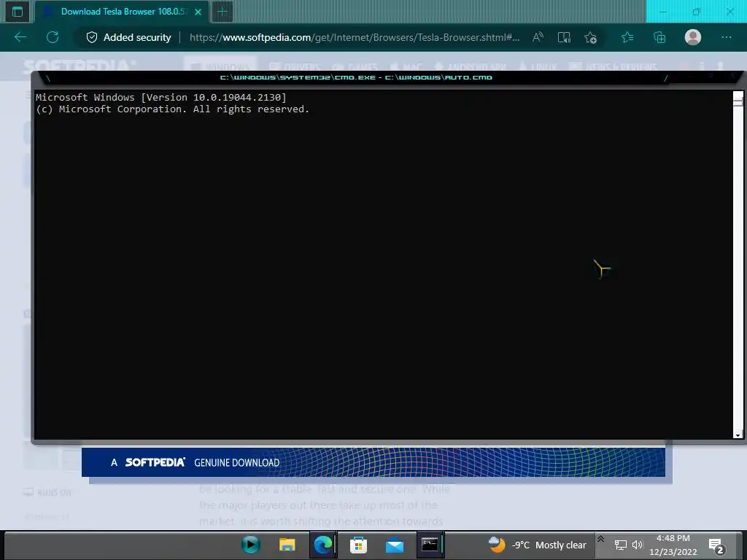The height and width of the screenshot is (560, 747).
Task: Open File Explorer from the taskbar
Action: point(287,544)
